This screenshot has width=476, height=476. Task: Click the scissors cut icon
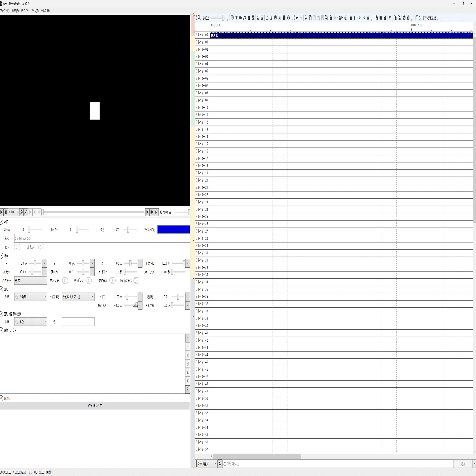point(306,18)
